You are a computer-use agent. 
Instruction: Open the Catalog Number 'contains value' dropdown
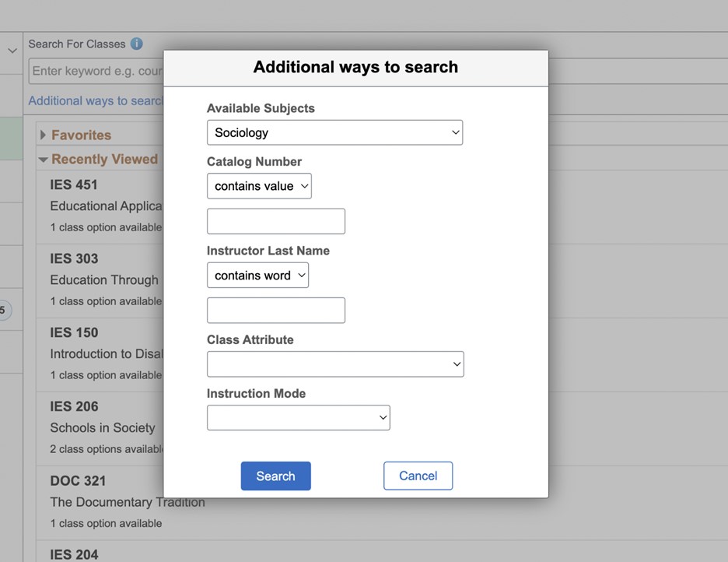pyautogui.click(x=259, y=186)
